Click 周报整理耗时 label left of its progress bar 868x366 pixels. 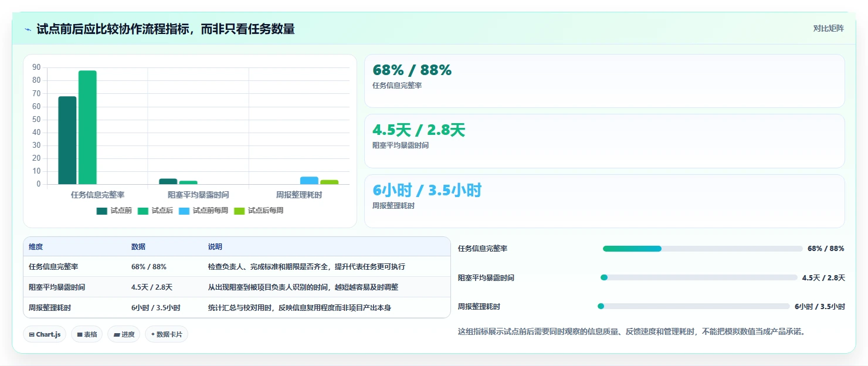pos(479,307)
